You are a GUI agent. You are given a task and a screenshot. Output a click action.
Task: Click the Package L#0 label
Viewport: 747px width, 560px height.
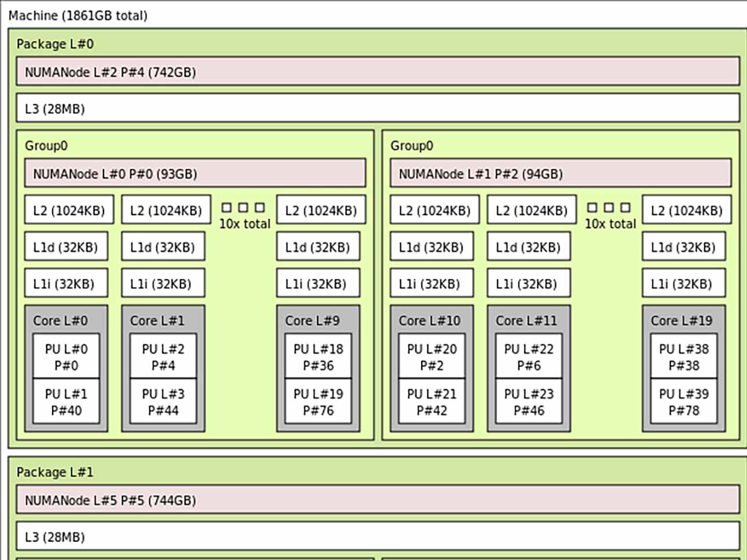tap(55, 44)
